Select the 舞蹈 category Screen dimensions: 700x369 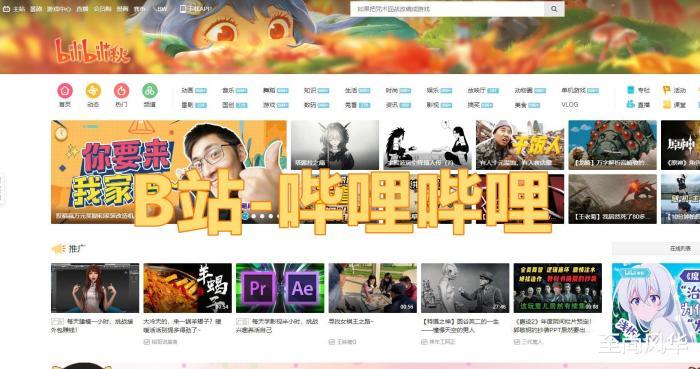point(269,90)
